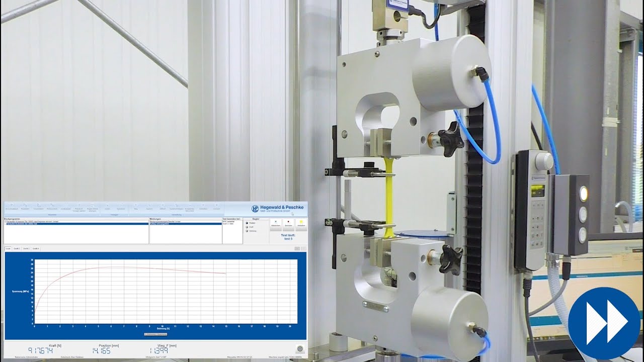Viewport: 644px width, 362px height.
Task: Select the Kraft controller radio button
Action: coord(247,227)
